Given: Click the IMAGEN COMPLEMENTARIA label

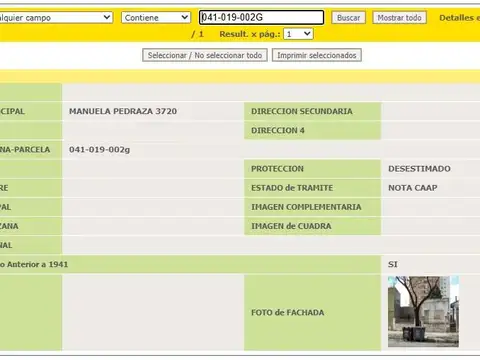Looking at the screenshot, I should 306,207.
